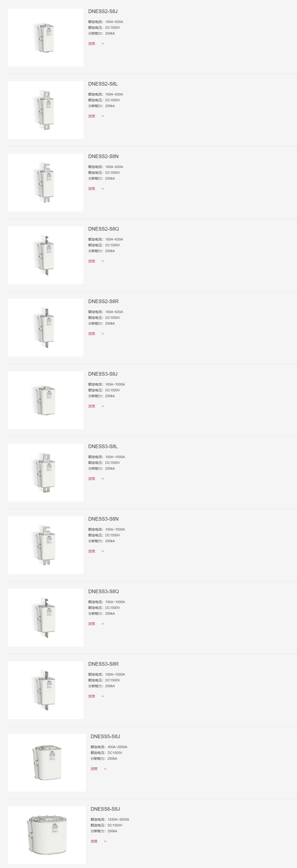Click the arrow beside 浏览 for DNESS2-S8R
The width and height of the screenshot is (297, 868).
pyautogui.click(x=103, y=334)
